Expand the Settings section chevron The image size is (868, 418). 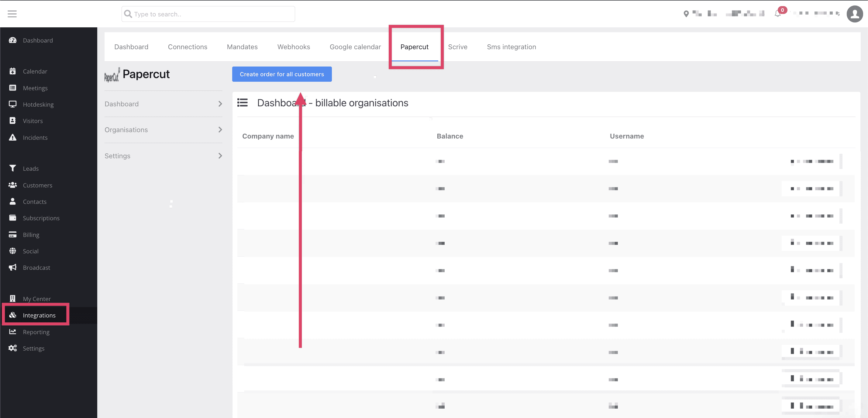click(220, 156)
